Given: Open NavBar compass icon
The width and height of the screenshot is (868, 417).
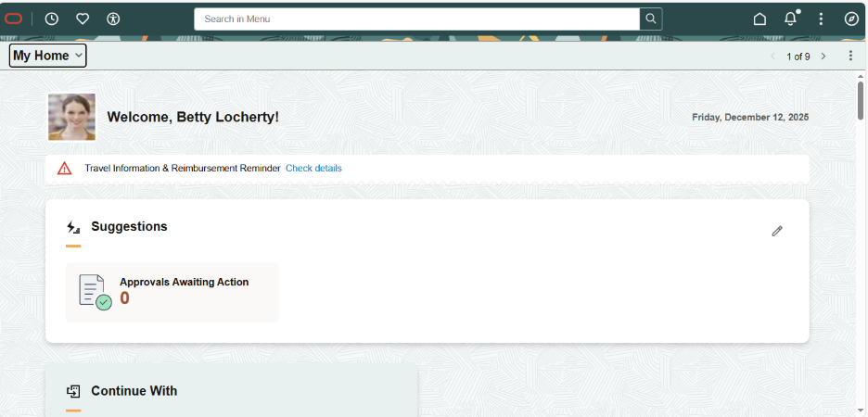Looking at the screenshot, I should [851, 19].
